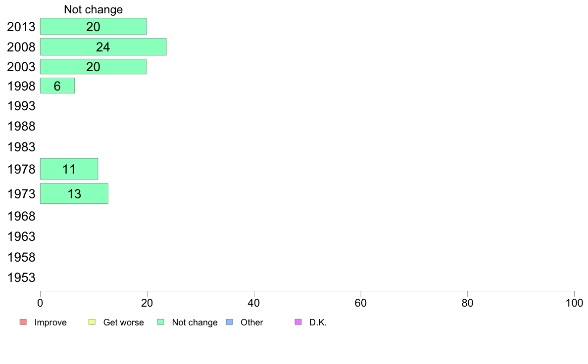588x364 pixels.
Task: Select the 1998 bar showing 6
Action: [x=57, y=86]
